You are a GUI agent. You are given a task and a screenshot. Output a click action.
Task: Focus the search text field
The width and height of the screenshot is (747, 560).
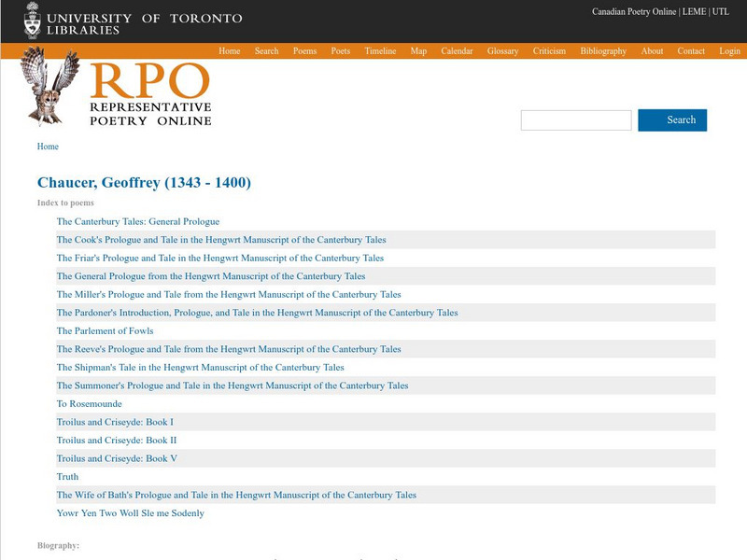[576, 120]
